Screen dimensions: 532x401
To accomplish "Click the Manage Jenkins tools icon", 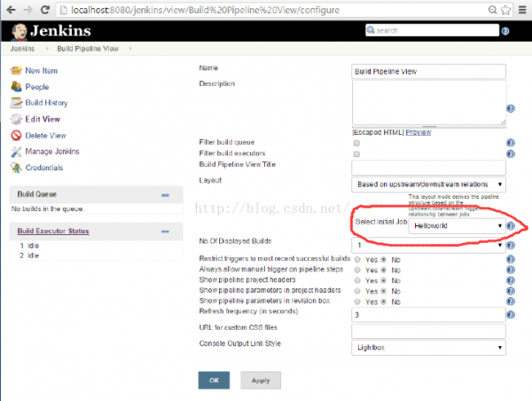I will pyautogui.click(x=16, y=152).
